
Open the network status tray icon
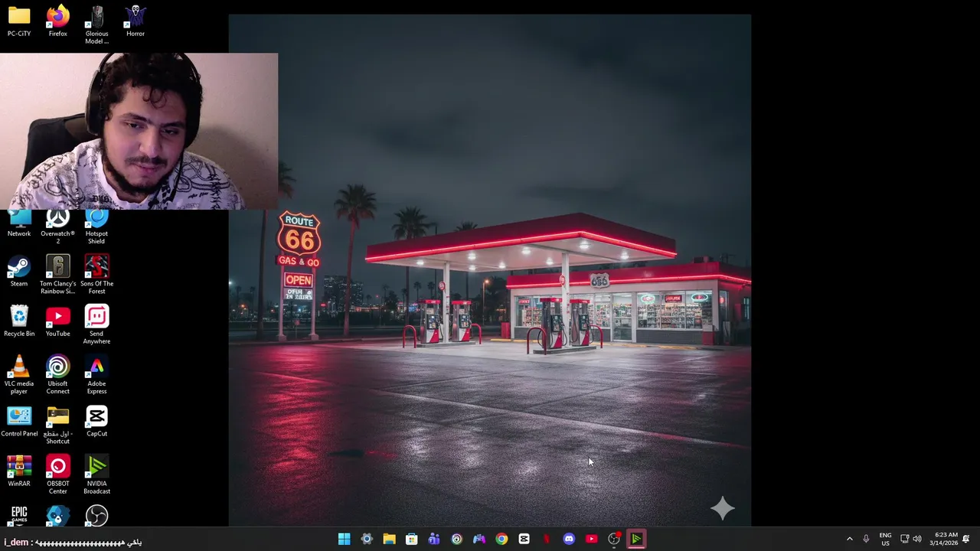point(904,539)
